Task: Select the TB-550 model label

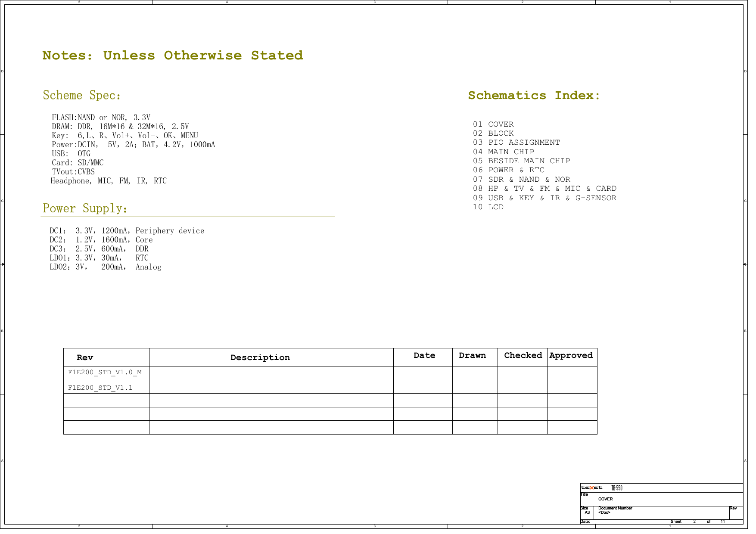Action: coord(618,488)
